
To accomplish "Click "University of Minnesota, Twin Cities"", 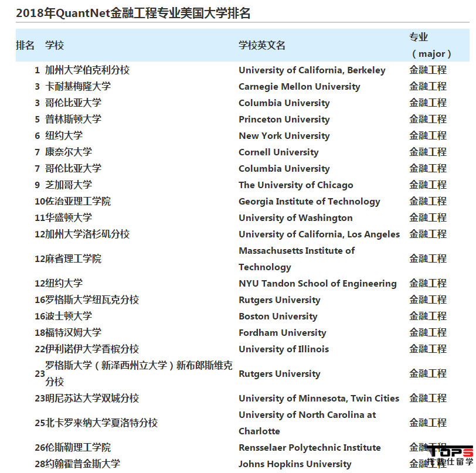I will [319, 398].
